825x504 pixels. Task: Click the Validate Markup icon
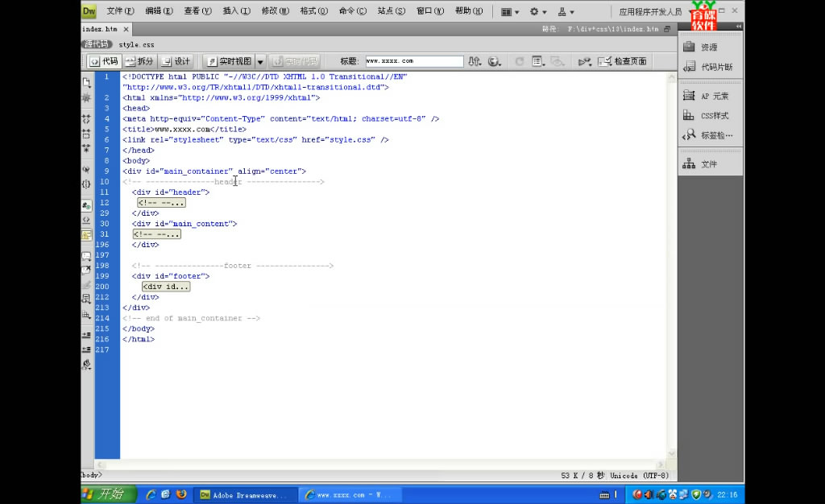point(585,61)
